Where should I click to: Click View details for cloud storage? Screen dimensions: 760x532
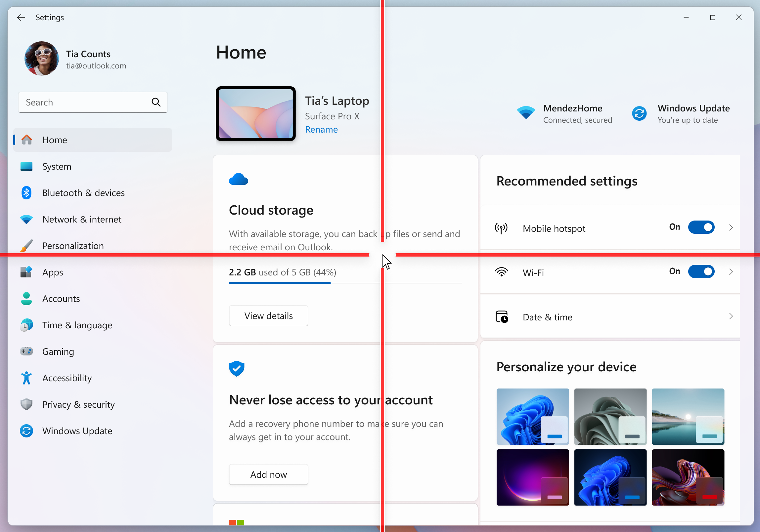tap(268, 315)
